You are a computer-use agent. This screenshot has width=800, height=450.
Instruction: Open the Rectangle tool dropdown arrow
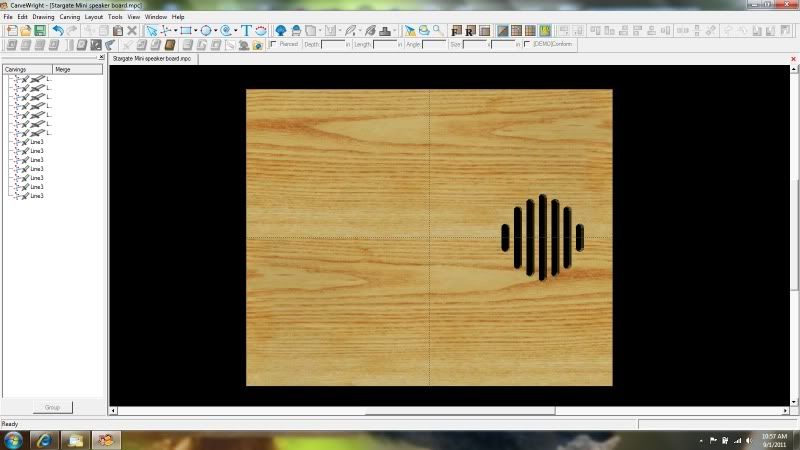coord(195,31)
